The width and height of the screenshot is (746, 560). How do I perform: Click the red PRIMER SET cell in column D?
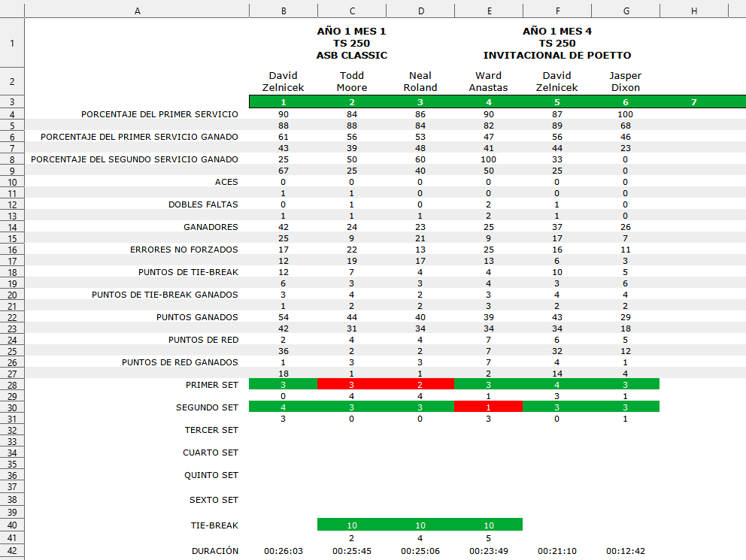[420, 384]
